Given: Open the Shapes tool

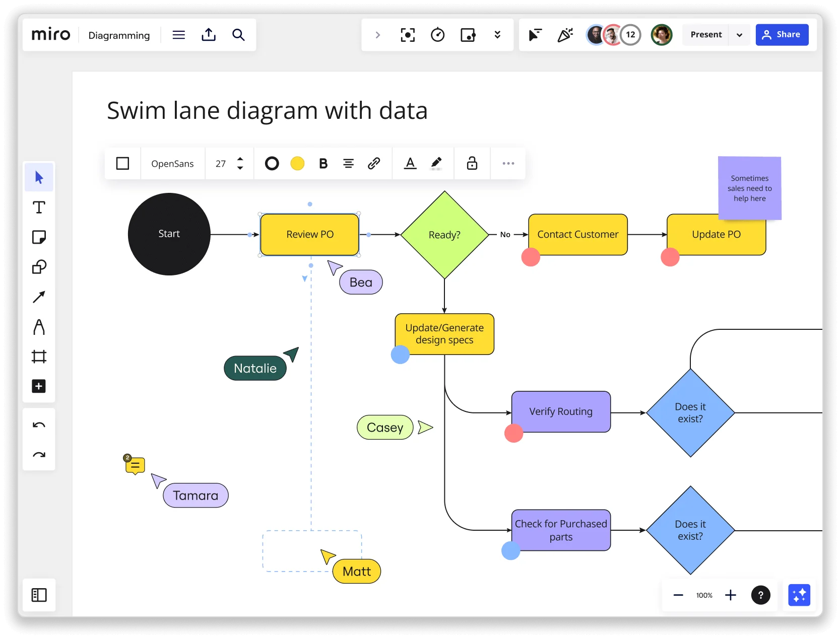Looking at the screenshot, I should [39, 267].
